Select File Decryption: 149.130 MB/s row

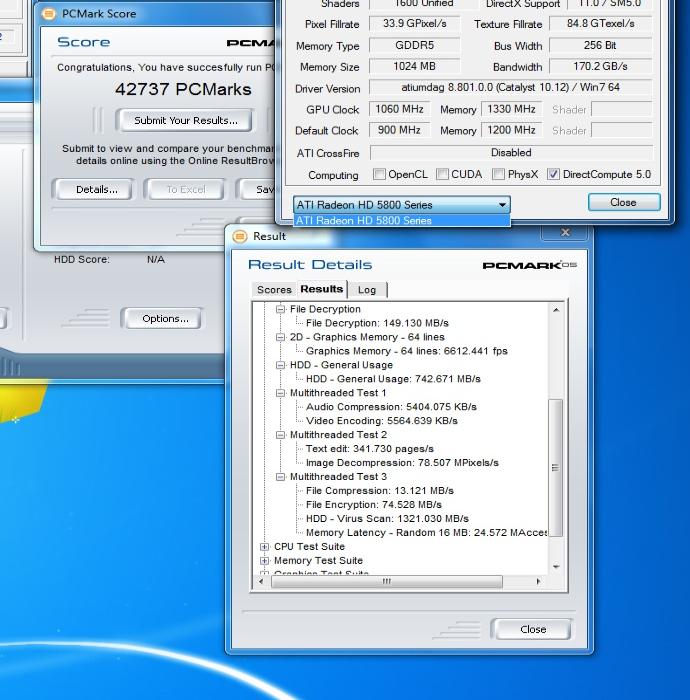[377, 323]
